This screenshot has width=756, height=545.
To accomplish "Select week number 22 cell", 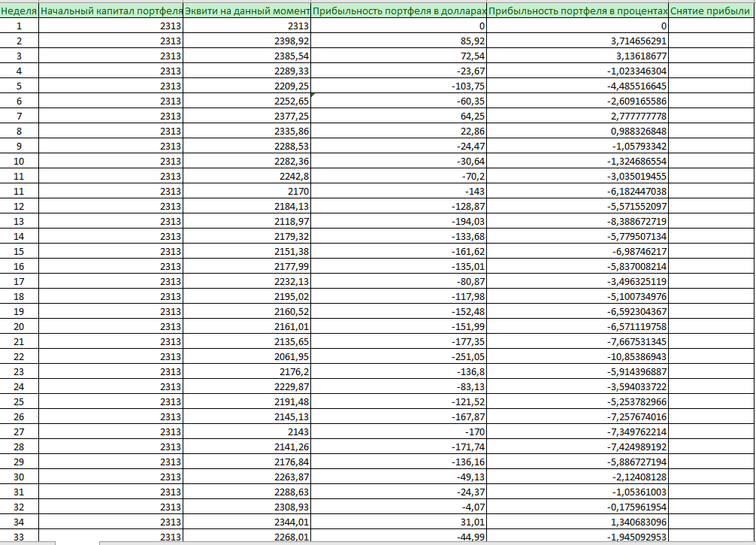I will (19, 356).
